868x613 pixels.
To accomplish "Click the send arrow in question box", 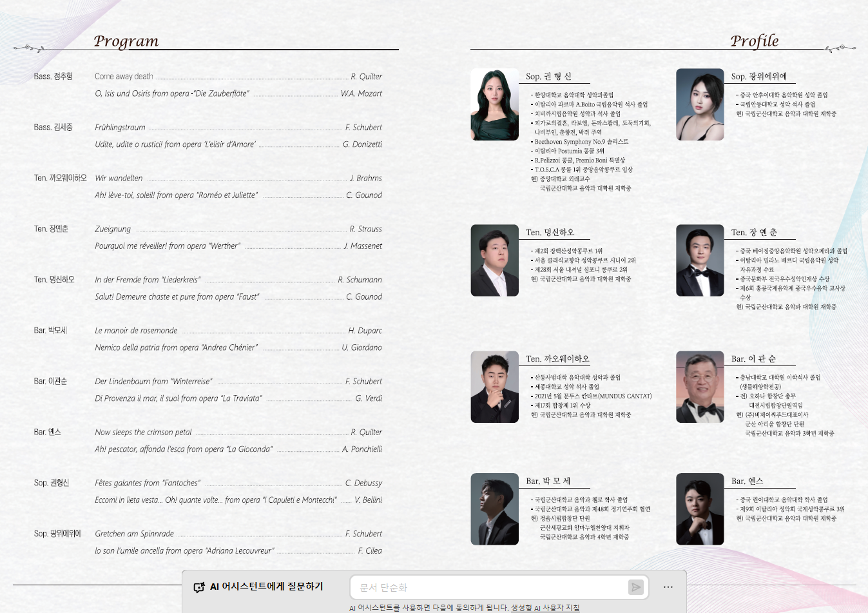I will 636,587.
